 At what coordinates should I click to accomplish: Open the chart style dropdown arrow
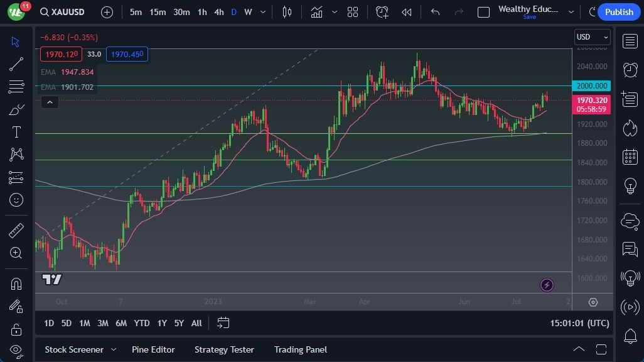point(334,12)
